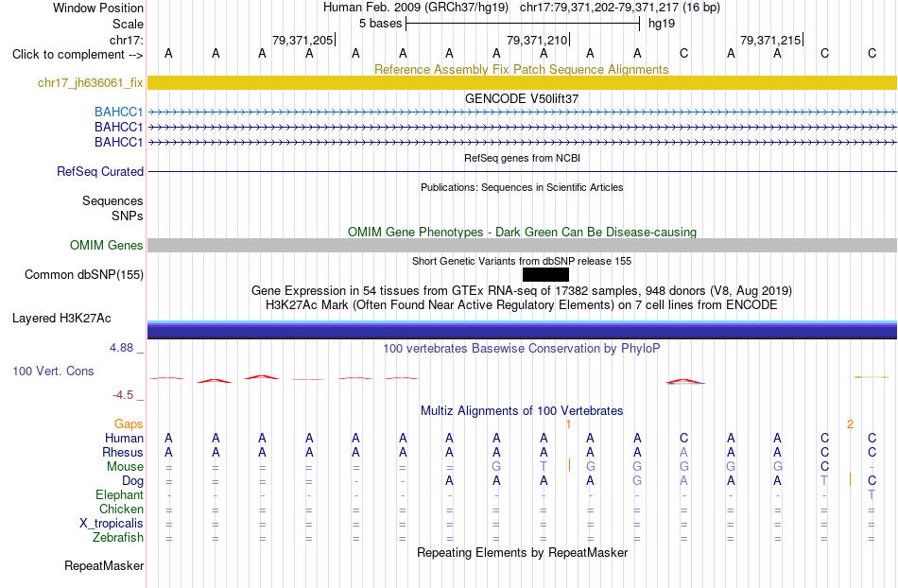The height and width of the screenshot is (588, 898).
Task: Click the Common dbSNP(155) label
Action: (83, 274)
